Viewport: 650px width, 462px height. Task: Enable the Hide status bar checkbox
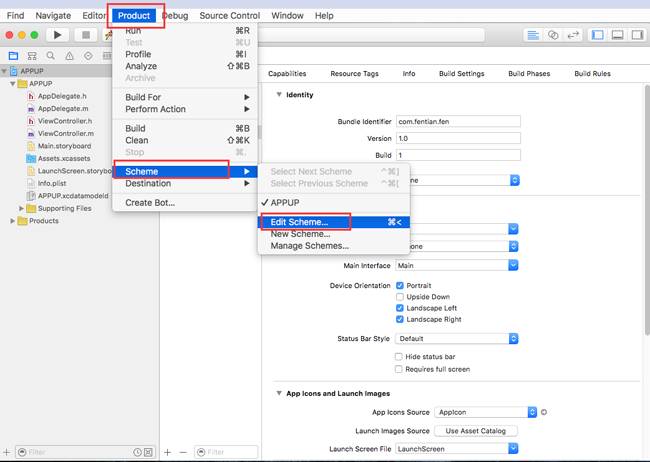pyautogui.click(x=399, y=357)
